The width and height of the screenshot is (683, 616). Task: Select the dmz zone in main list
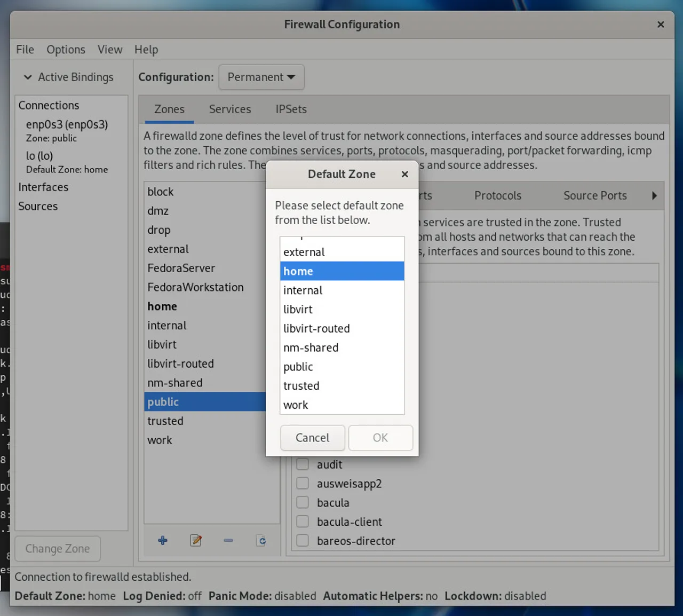click(x=205, y=211)
